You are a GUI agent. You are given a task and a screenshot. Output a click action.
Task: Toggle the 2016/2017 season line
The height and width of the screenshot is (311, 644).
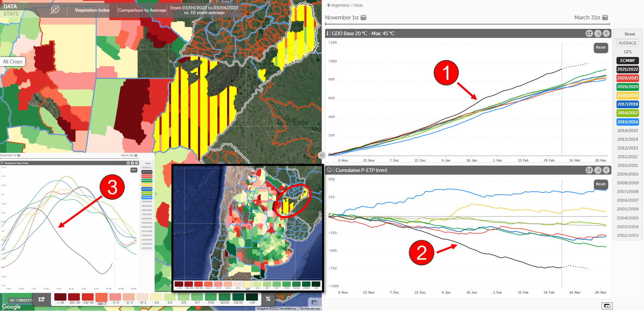[628, 113]
